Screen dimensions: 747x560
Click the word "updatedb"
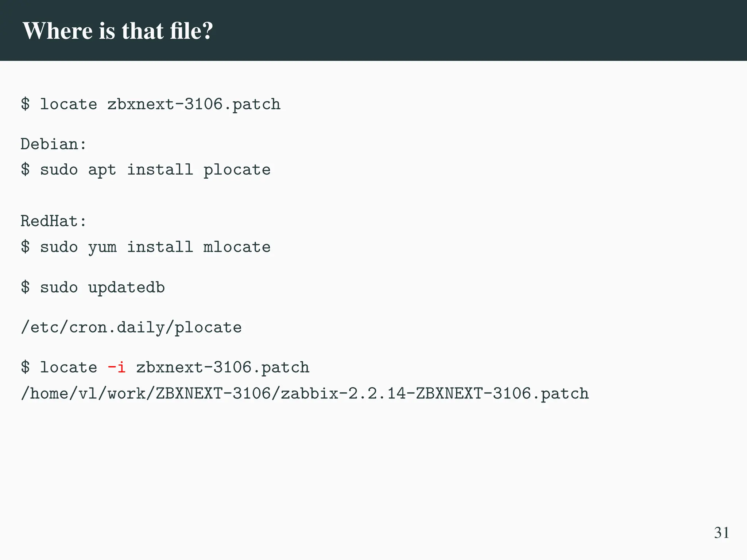point(126,287)
